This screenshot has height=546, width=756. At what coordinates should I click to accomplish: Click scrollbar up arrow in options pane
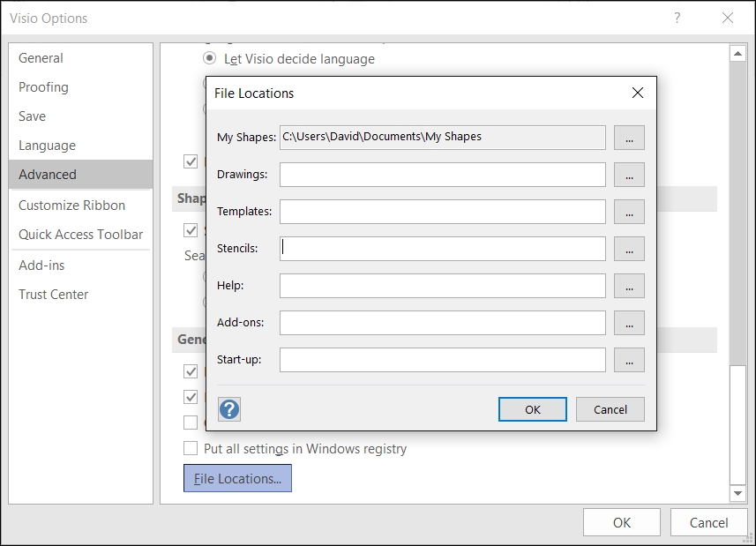pyautogui.click(x=737, y=53)
